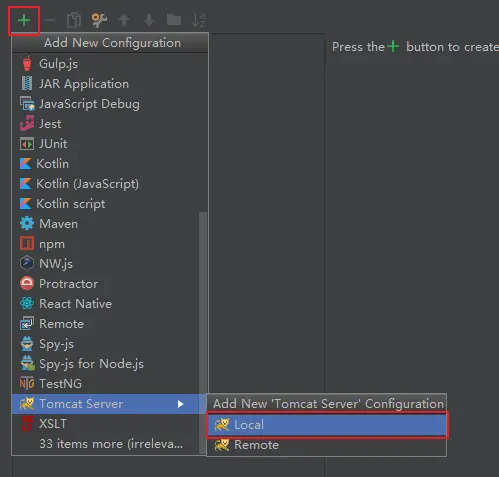Select Local Tomcat Server configuration
This screenshot has width=499, height=477.
coord(327,425)
